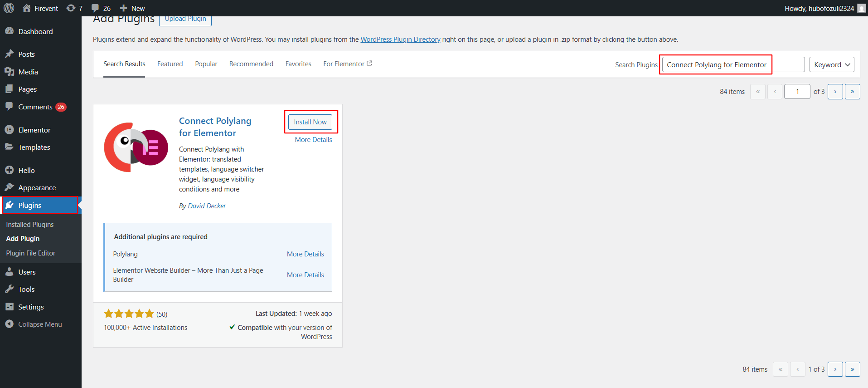Expand the Keyword search type dropdown
Viewport: 868px width, 388px height.
832,64
